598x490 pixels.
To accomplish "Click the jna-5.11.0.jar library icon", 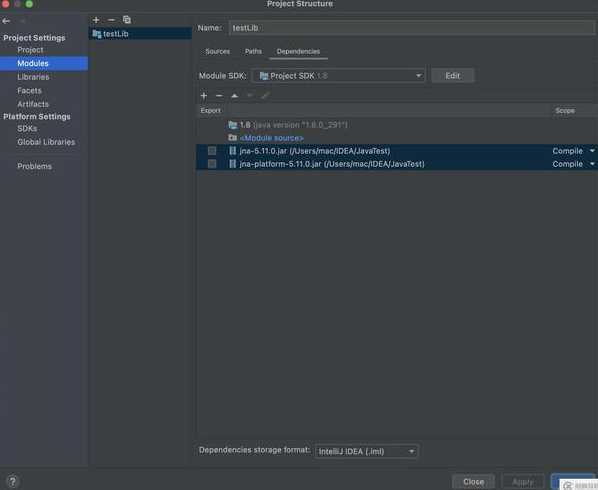I will [232, 151].
